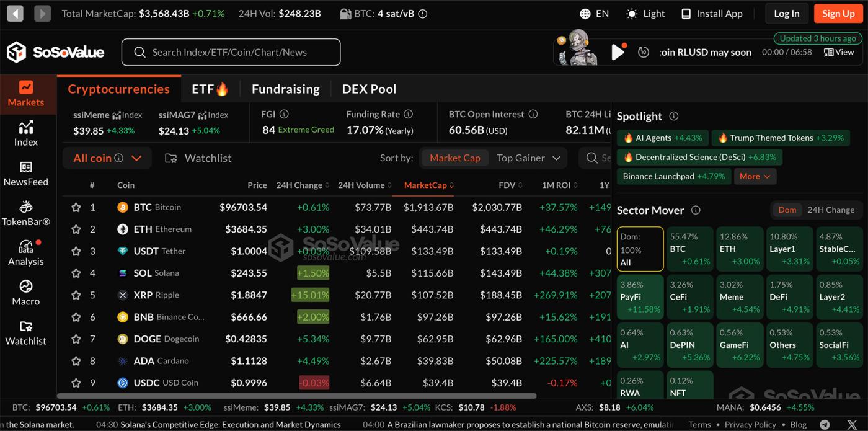
Task: Open the X (Twitter) footer icon
Action: tap(852, 425)
